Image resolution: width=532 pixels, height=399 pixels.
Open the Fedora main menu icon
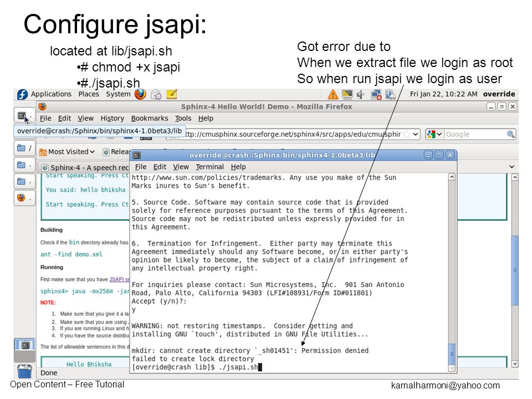coord(22,94)
